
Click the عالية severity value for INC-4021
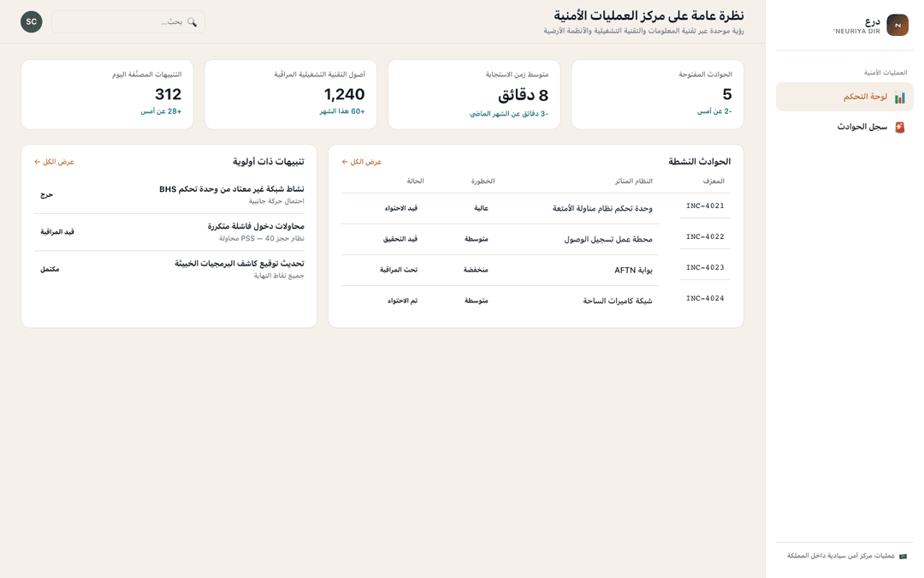(x=481, y=208)
